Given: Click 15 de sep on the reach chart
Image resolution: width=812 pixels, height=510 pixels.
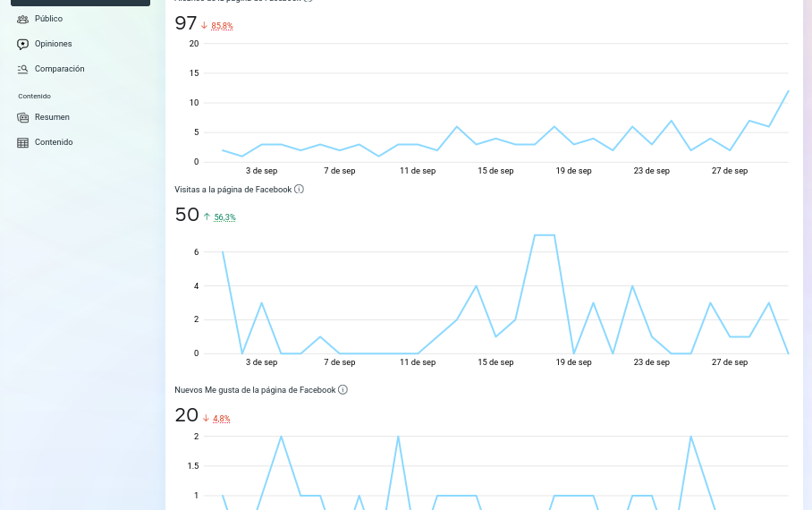Looking at the screenshot, I should coord(495,171).
